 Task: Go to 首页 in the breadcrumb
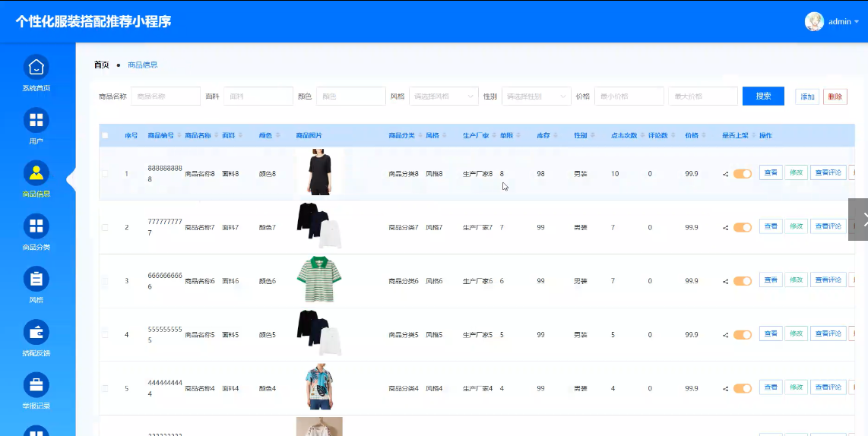pos(102,65)
